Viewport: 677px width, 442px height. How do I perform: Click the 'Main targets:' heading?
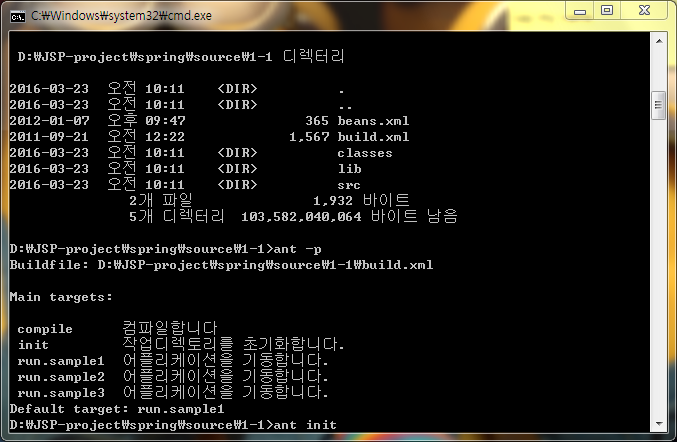[x=61, y=297]
